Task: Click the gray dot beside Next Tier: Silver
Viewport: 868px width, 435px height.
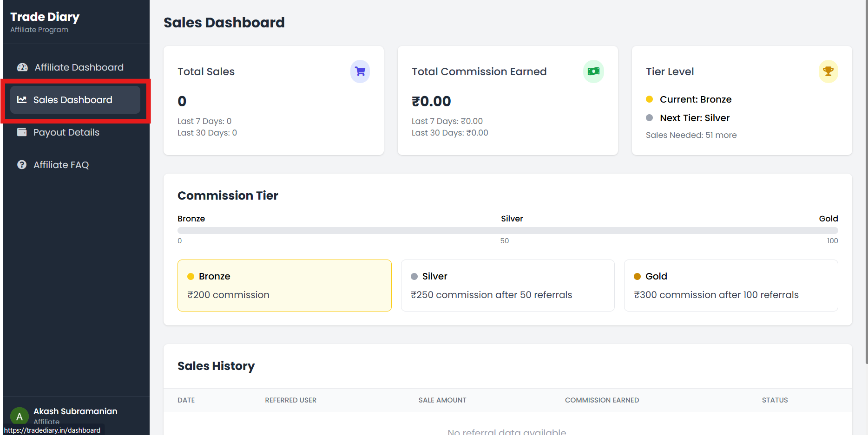Action: (650, 117)
